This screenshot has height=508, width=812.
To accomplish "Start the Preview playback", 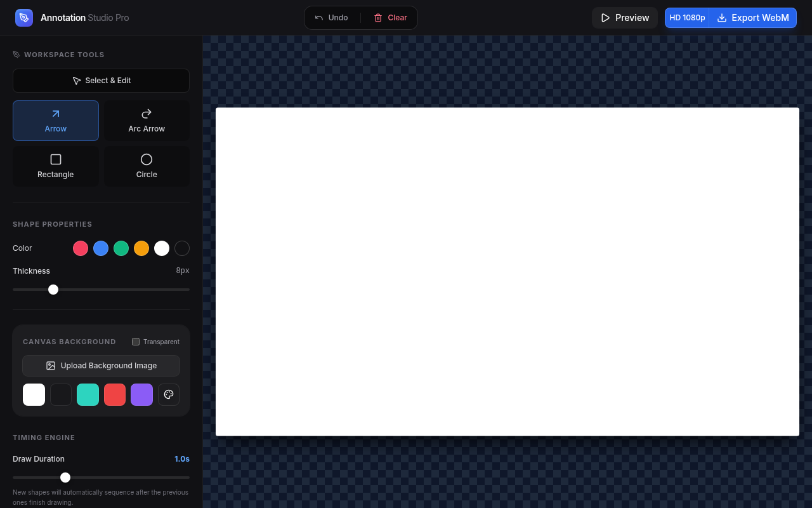I will pos(625,18).
